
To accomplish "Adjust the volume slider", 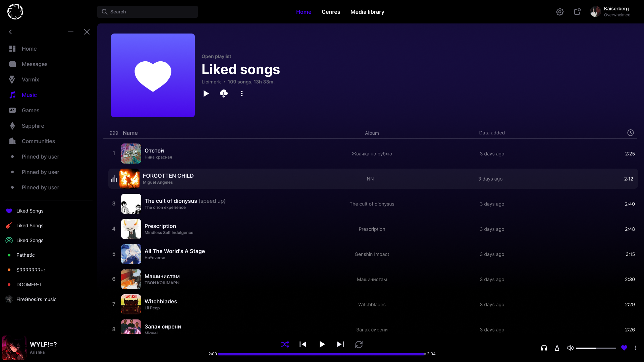I will coord(596,348).
